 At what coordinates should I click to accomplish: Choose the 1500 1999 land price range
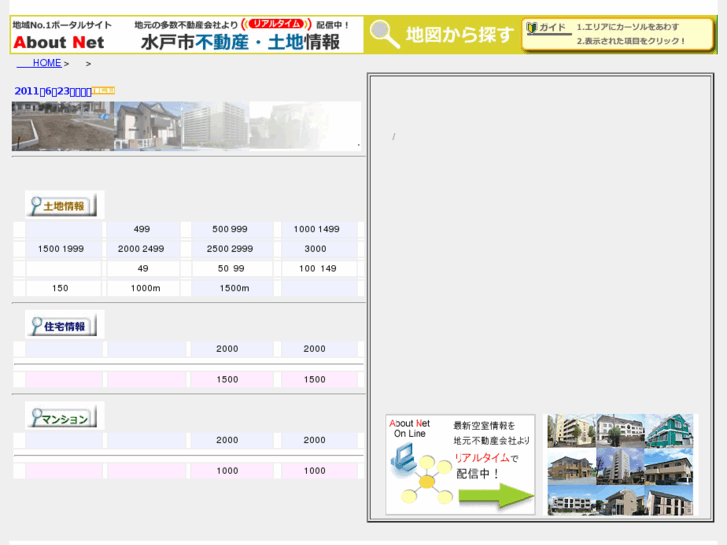pos(61,248)
